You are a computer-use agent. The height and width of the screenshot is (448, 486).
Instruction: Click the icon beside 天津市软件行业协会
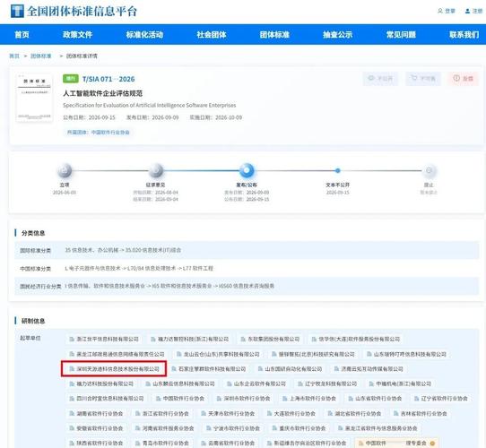(x=204, y=413)
